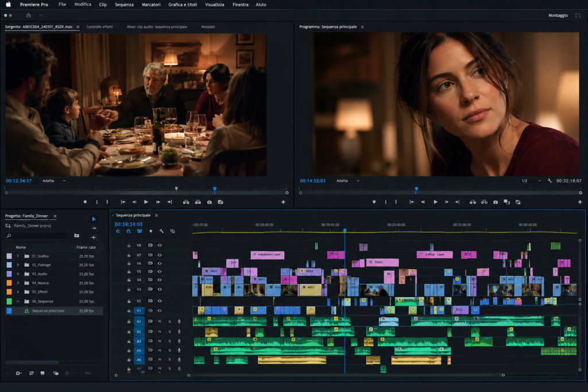Expand the 04_Musica bin

pyautogui.click(x=18, y=283)
